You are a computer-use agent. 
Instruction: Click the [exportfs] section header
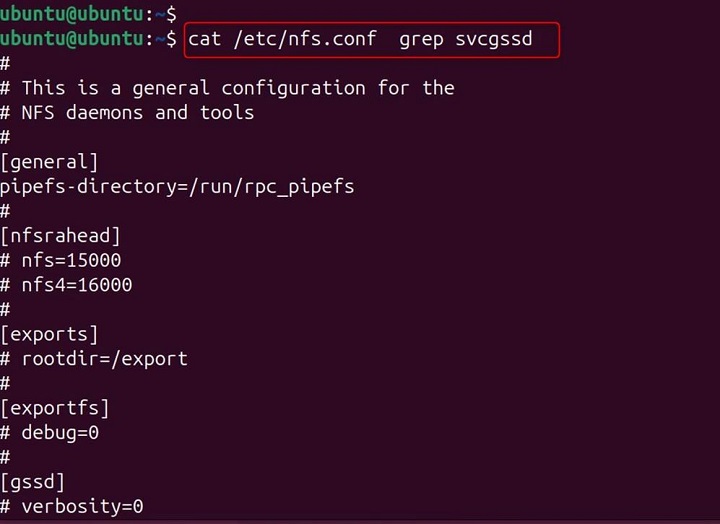(55, 408)
